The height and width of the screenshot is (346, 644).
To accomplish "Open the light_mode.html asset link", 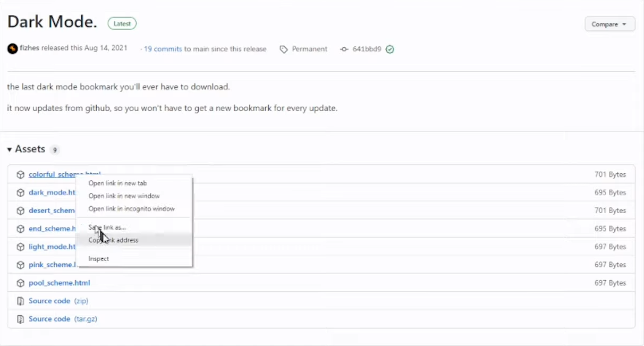I will 52,247.
